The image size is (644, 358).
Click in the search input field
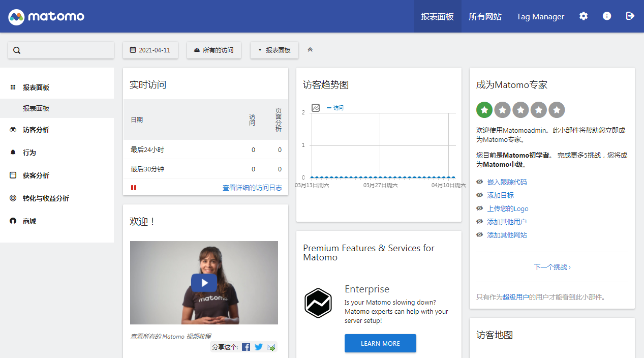[61, 50]
